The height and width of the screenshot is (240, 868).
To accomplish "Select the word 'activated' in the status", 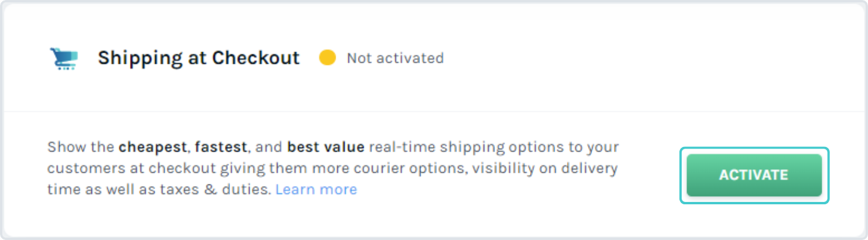I will pyautogui.click(x=410, y=58).
